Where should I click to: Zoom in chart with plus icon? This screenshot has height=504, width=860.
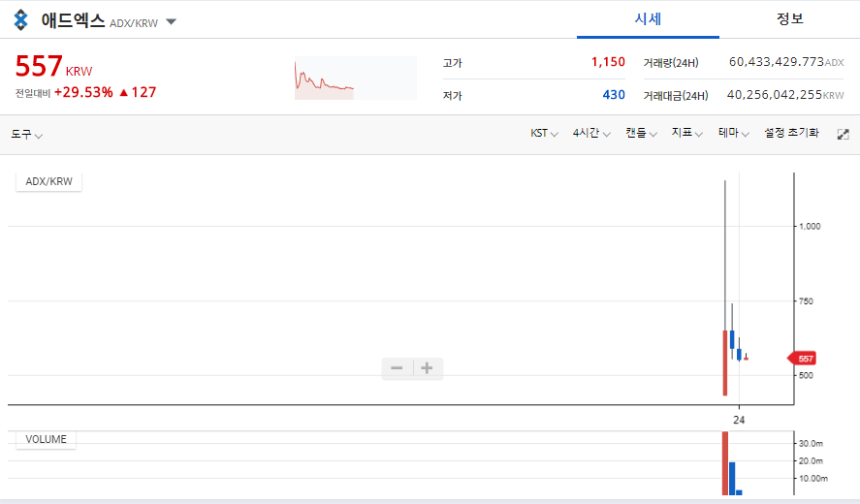point(427,368)
